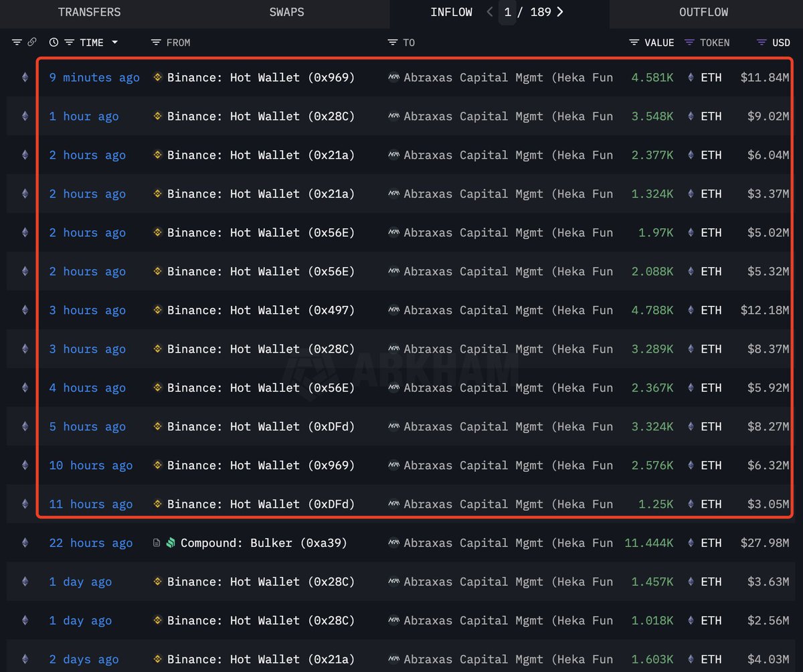
Task: Advance to the next page of transfers
Action: (561, 11)
